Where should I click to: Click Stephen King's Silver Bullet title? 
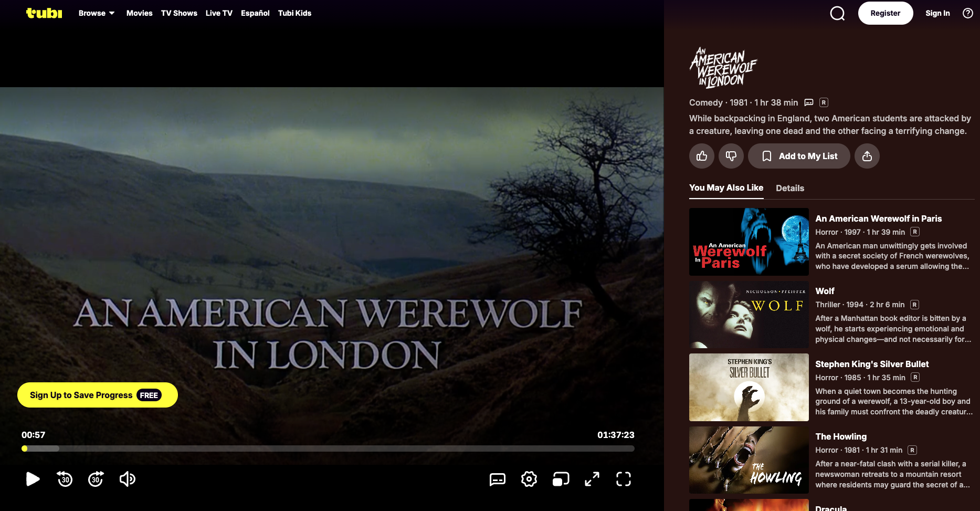(x=872, y=364)
